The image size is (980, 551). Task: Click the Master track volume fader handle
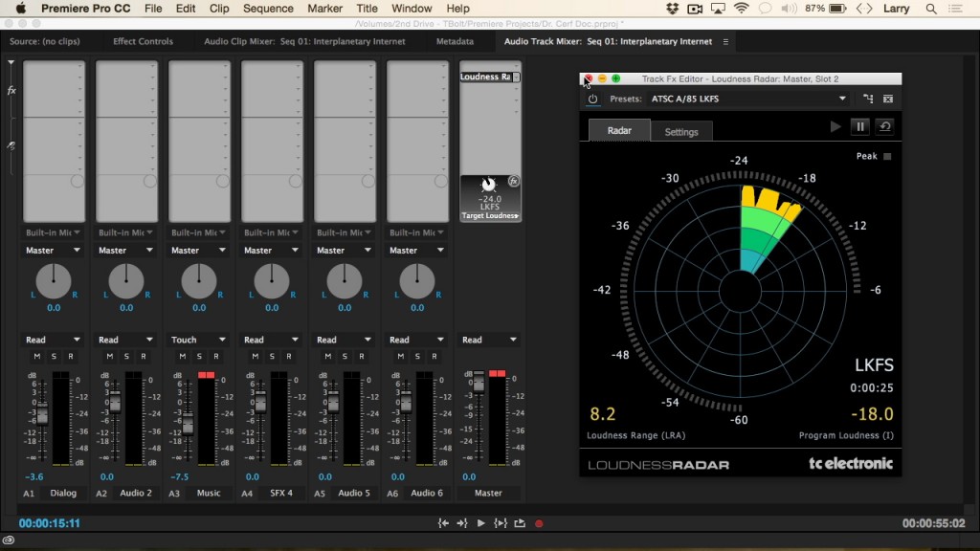[479, 382]
